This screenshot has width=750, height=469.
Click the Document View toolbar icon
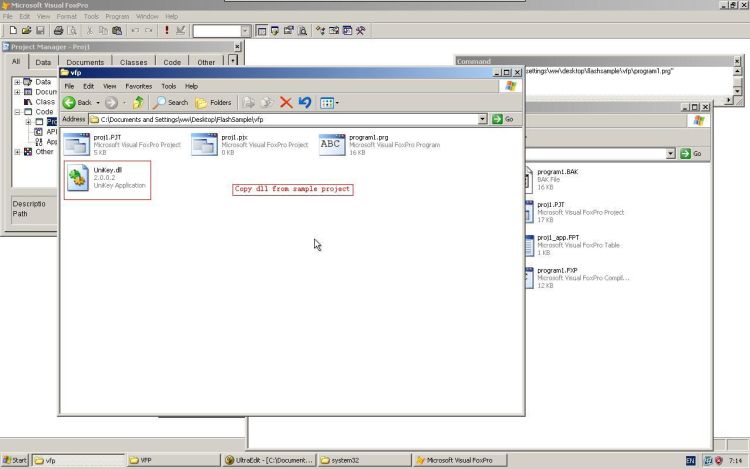point(302,31)
